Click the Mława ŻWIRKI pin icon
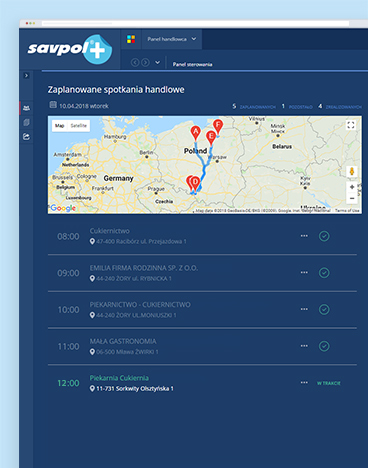 point(92,352)
